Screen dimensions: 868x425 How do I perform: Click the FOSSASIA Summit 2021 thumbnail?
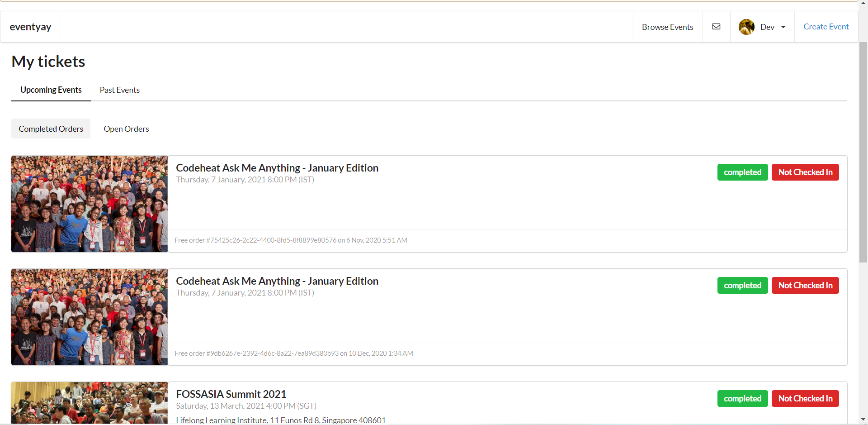[90, 402]
